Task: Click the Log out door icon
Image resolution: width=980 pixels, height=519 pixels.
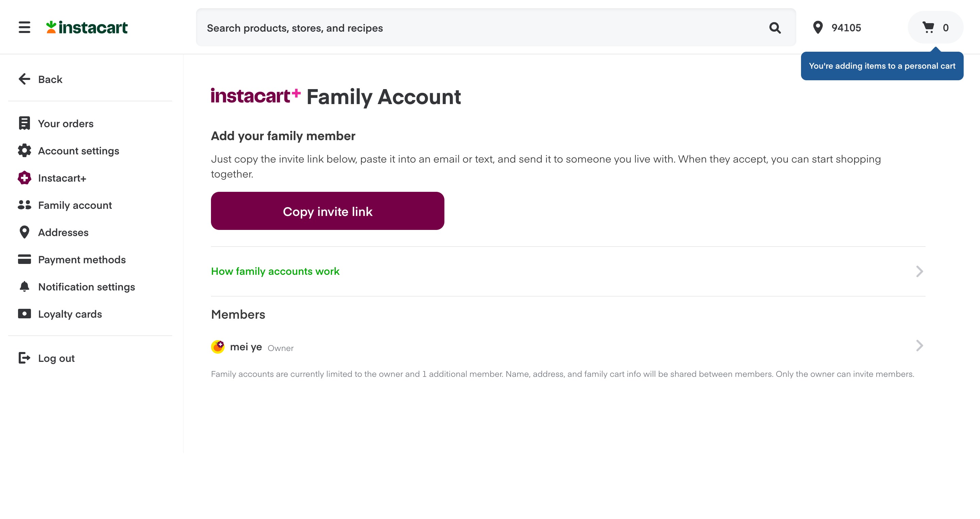Action: point(24,358)
